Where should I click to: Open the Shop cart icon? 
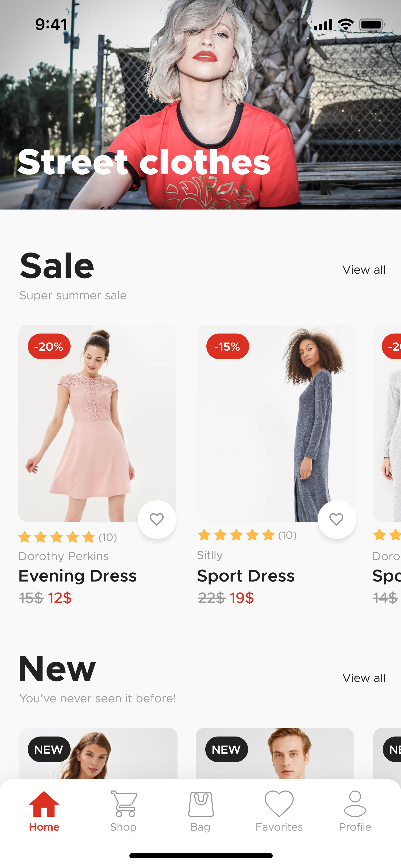click(x=123, y=804)
